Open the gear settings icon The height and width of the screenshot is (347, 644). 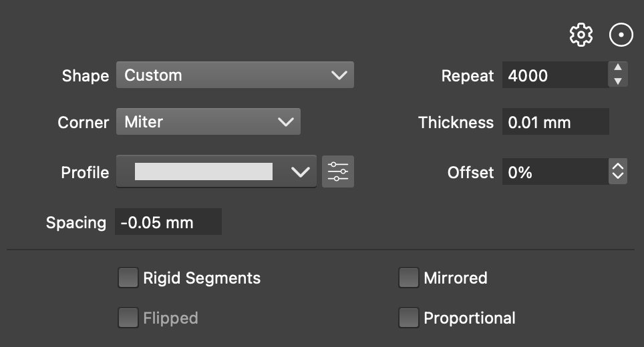[x=581, y=35]
